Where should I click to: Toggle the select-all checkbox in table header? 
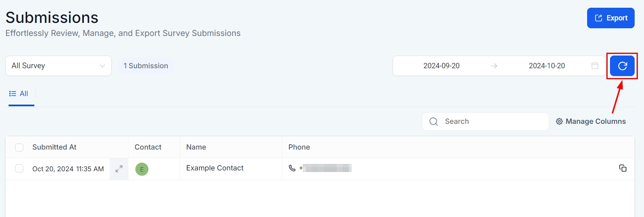coord(19,148)
